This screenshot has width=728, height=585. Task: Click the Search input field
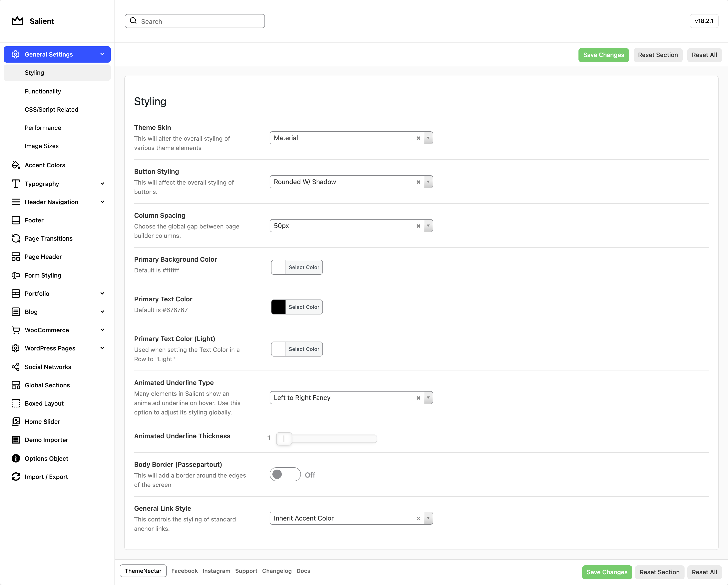point(195,21)
